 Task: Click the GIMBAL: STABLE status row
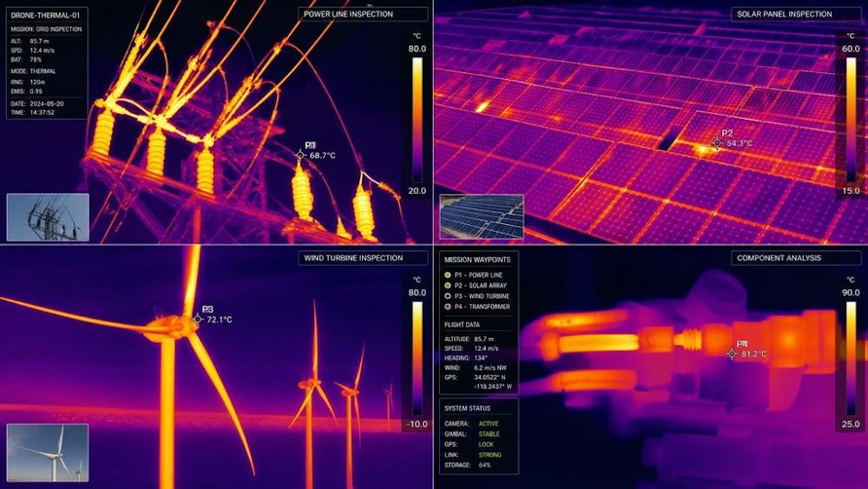coord(471,434)
